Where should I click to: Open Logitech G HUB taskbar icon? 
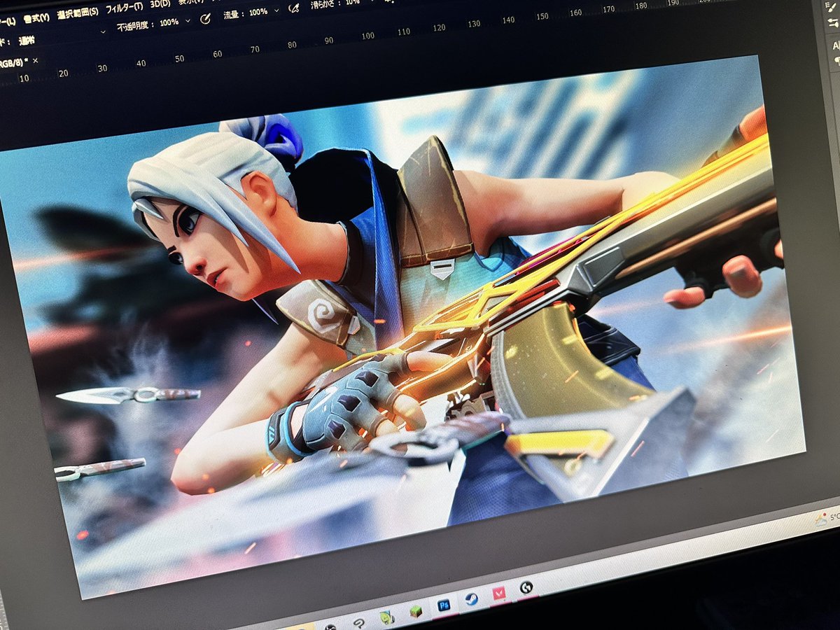click(526, 588)
